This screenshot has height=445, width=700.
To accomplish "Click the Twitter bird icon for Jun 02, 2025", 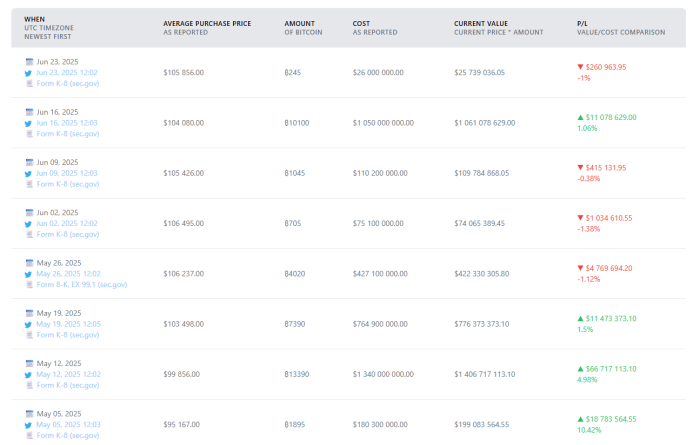I will click(29, 223).
